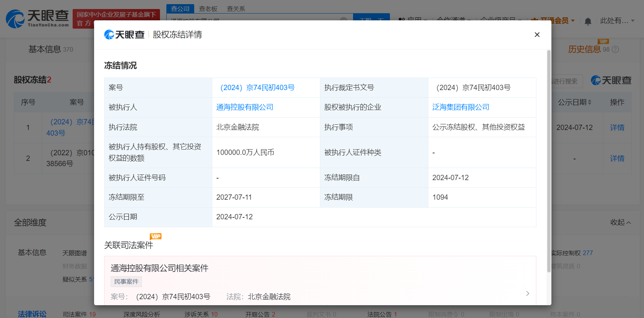Screen dimensions: 644x318
Task: Open the related judicial case row arrow
Action: (x=527, y=293)
